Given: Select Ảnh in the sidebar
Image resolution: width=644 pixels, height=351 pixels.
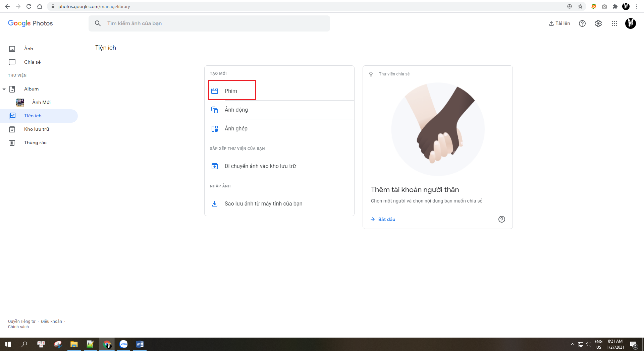Looking at the screenshot, I should [29, 49].
